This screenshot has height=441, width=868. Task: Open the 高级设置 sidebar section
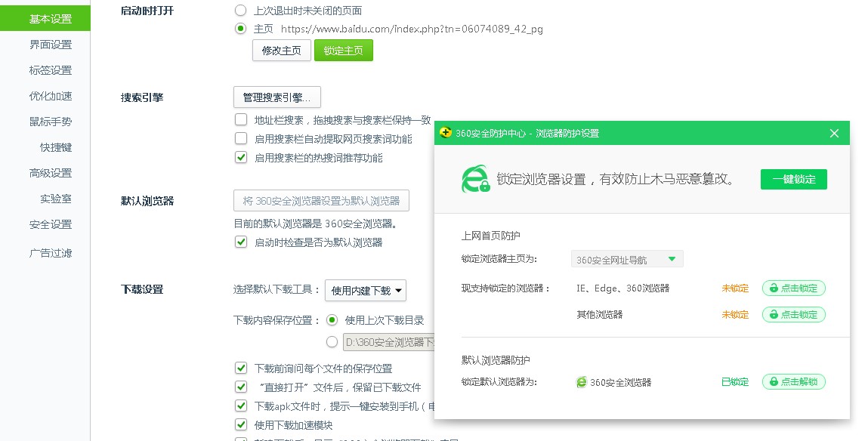tap(50, 172)
